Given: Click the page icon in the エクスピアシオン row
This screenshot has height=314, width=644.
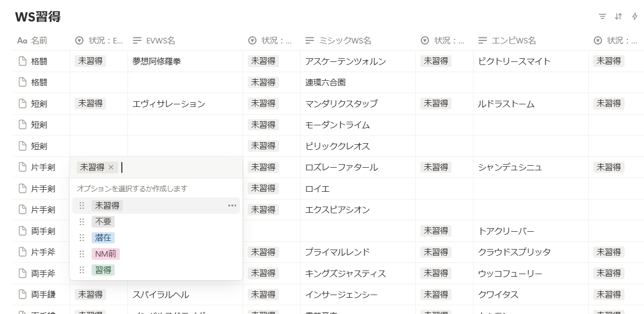Looking at the screenshot, I should (23, 210).
